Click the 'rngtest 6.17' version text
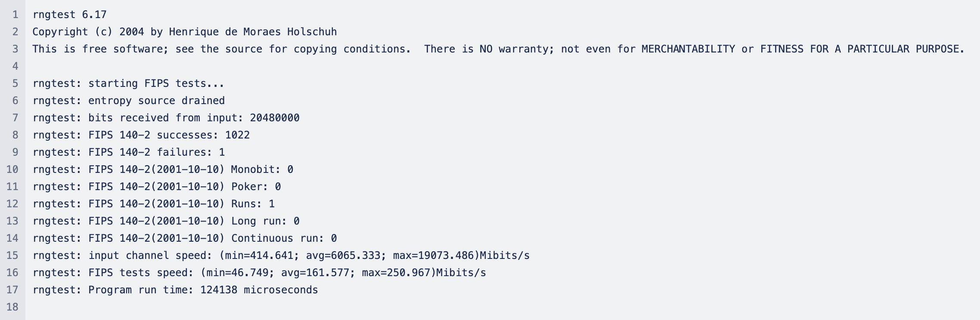Screen dimensions: 980x320 (70, 15)
